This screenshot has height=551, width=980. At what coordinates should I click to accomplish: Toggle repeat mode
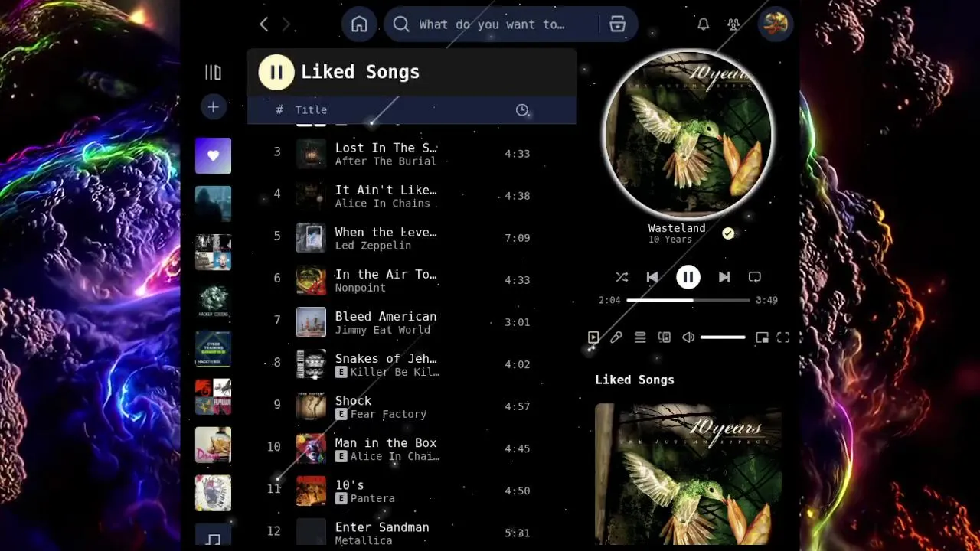(x=754, y=277)
